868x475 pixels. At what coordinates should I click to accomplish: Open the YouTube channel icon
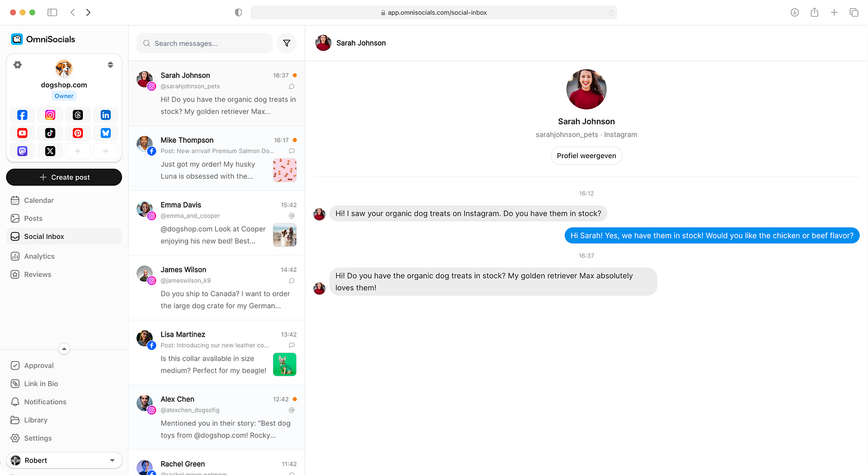[x=22, y=133]
